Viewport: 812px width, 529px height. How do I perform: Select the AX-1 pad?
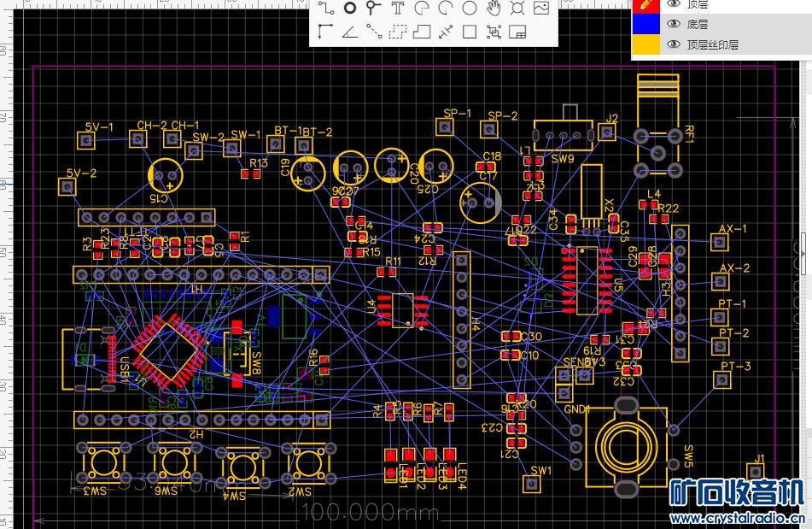click(719, 242)
